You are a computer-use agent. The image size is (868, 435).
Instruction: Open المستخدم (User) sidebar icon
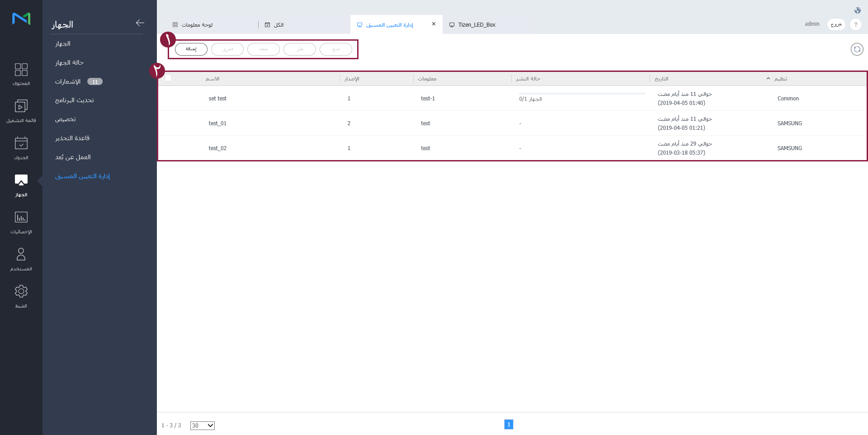[21, 260]
